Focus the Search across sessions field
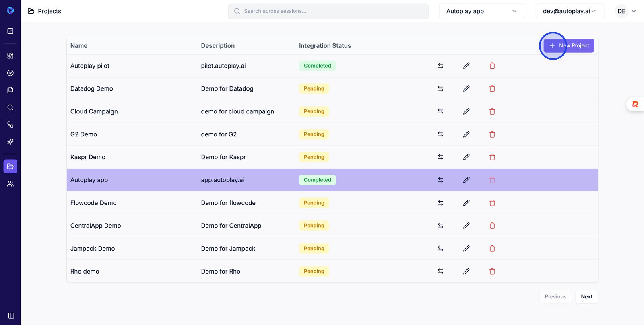 coord(328,11)
